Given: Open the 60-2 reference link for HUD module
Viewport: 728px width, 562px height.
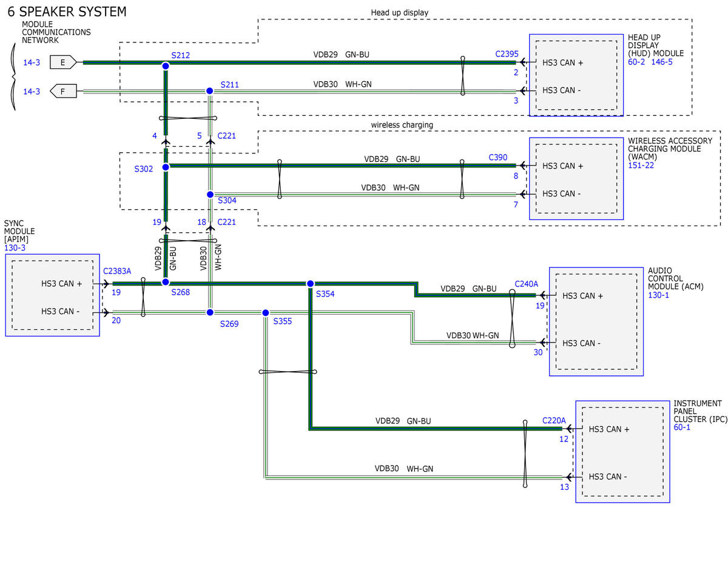Looking at the screenshot, I should [636, 62].
